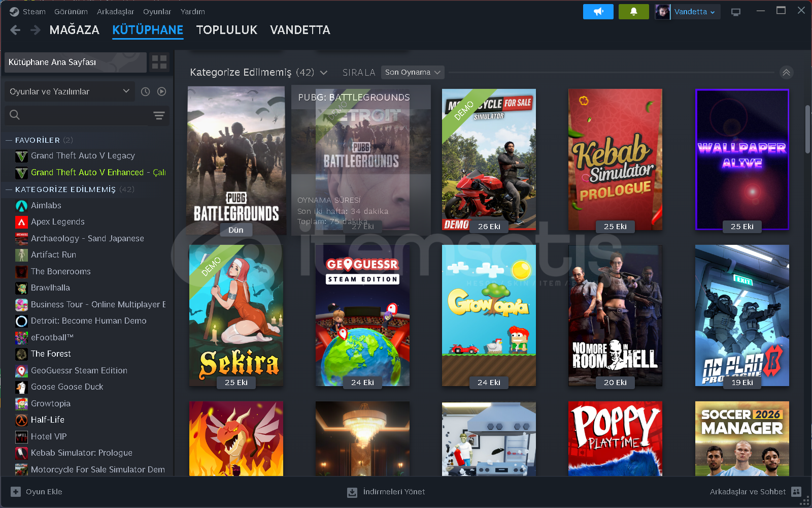The height and width of the screenshot is (508, 812).
Task: Open the Soccer Manager 2026 cover
Action: pyautogui.click(x=742, y=439)
